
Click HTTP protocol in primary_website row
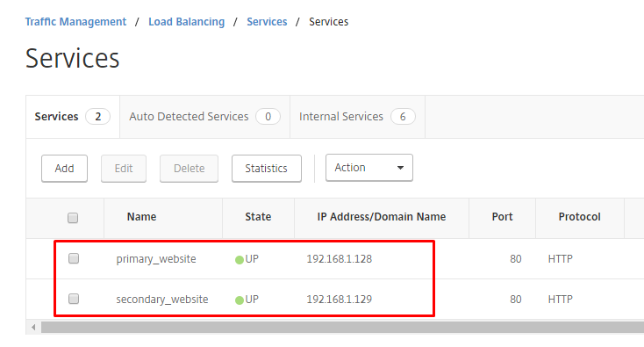[x=561, y=259]
